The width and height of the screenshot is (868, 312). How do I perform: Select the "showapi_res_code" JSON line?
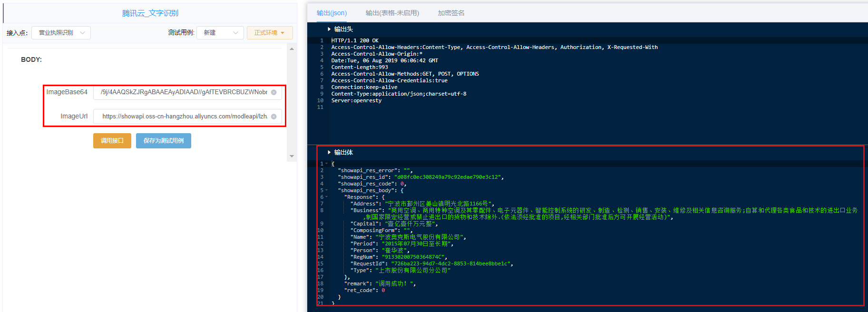[x=372, y=184]
